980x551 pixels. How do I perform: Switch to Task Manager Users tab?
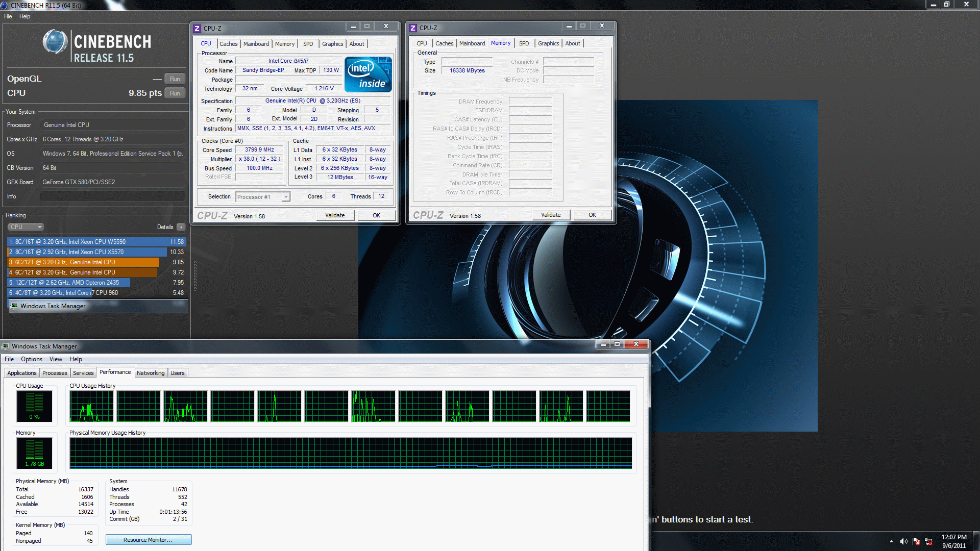tap(178, 373)
